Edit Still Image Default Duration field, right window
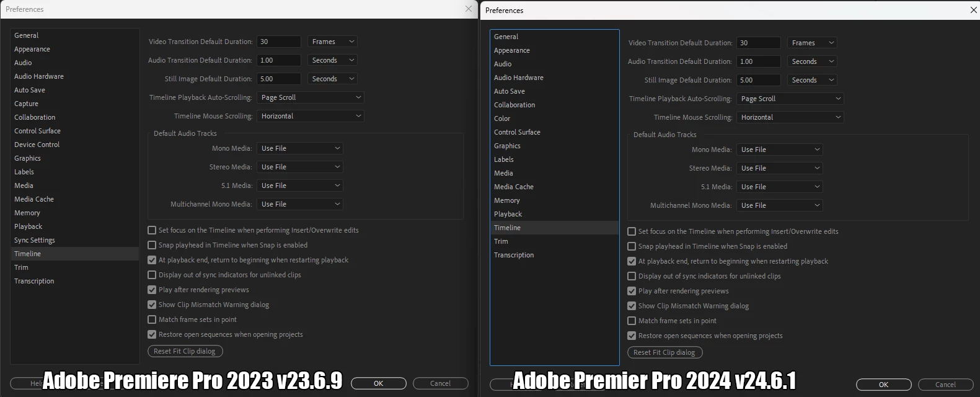Viewport: 980px width, 397px height. tap(759, 80)
